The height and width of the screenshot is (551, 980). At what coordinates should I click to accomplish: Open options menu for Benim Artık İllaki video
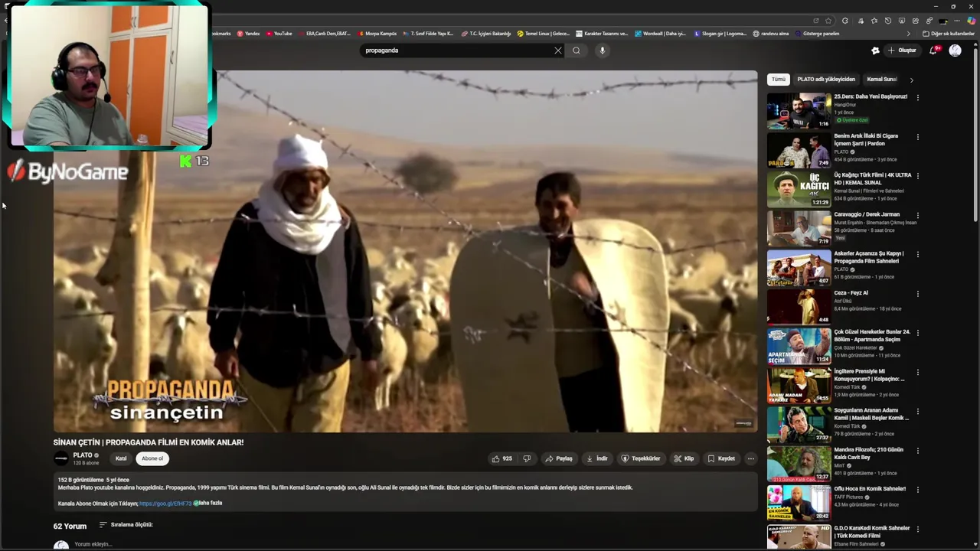click(917, 137)
